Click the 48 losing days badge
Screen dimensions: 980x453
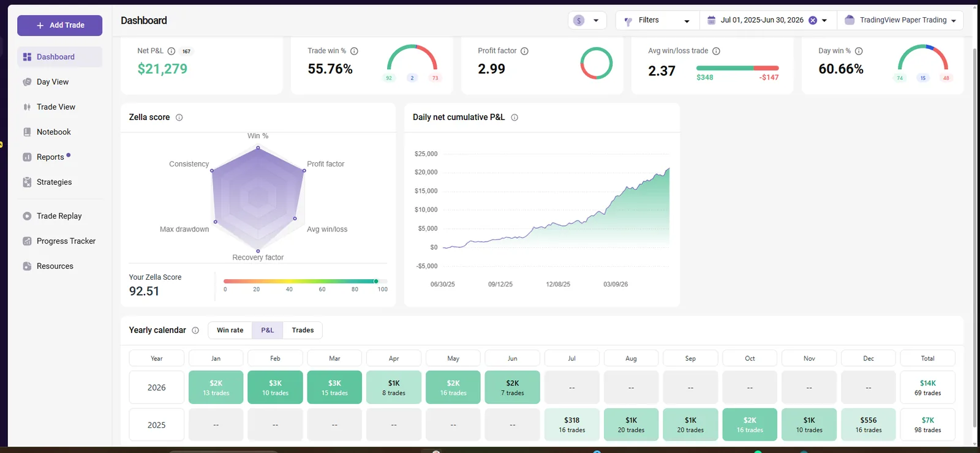[946, 78]
